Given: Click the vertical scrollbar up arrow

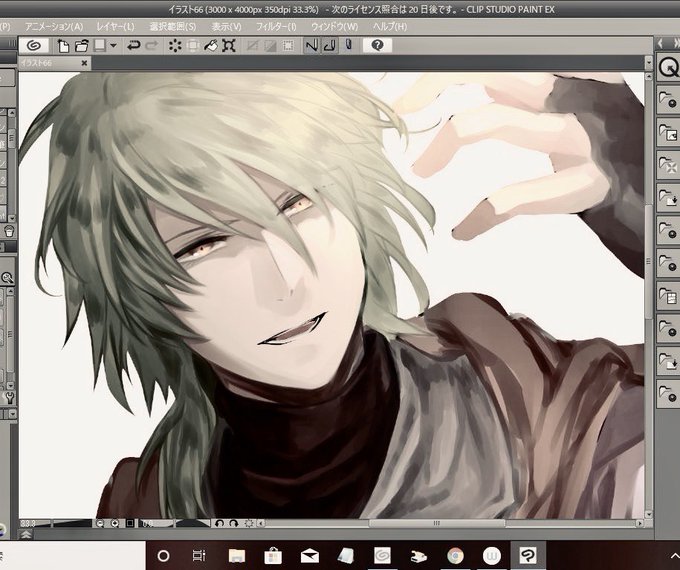Looking at the screenshot, I should coord(649,77).
